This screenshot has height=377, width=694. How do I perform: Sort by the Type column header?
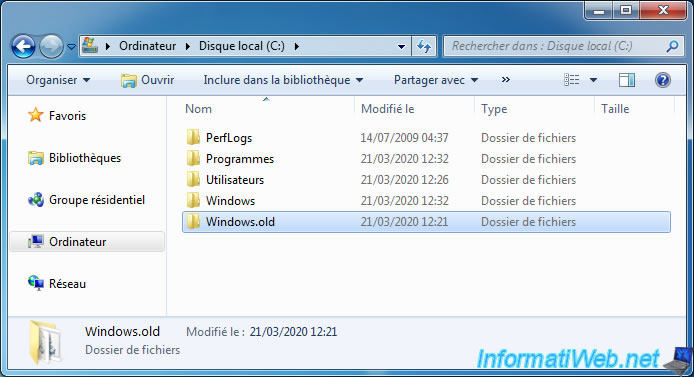tap(494, 109)
